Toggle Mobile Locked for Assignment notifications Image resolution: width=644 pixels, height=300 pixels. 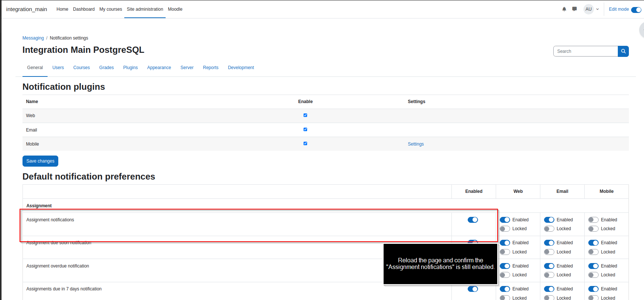[593, 229]
